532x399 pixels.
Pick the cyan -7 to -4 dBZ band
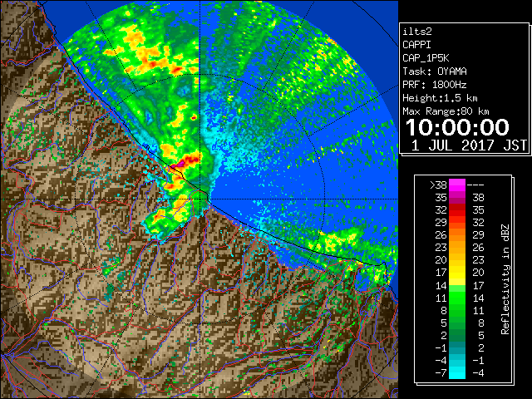(457, 372)
